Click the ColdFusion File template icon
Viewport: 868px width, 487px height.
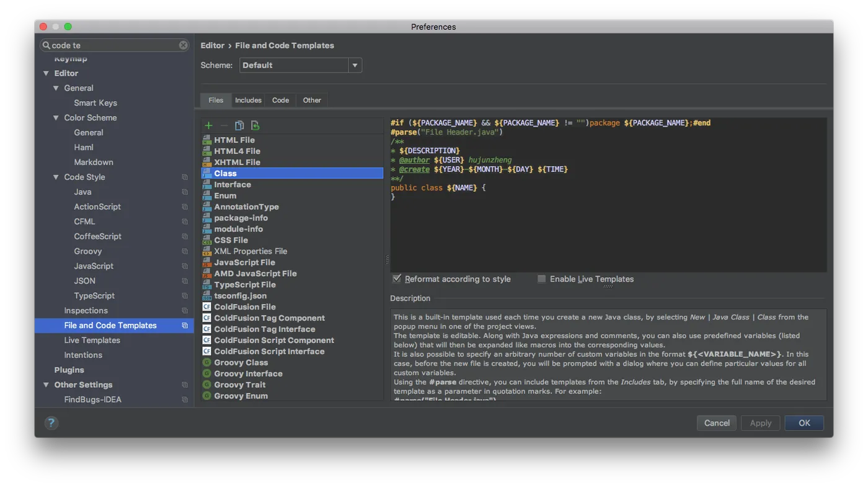(x=207, y=306)
